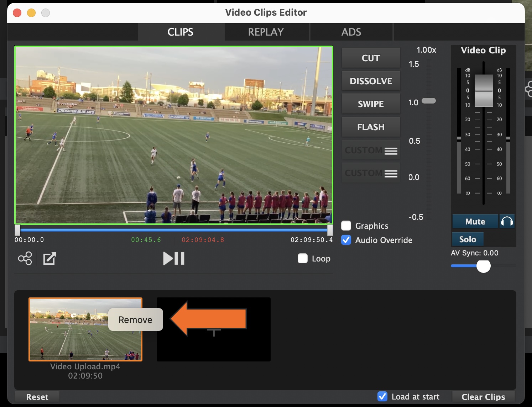The width and height of the screenshot is (532, 407).
Task: Enable the Loop checkbox
Action: click(303, 258)
